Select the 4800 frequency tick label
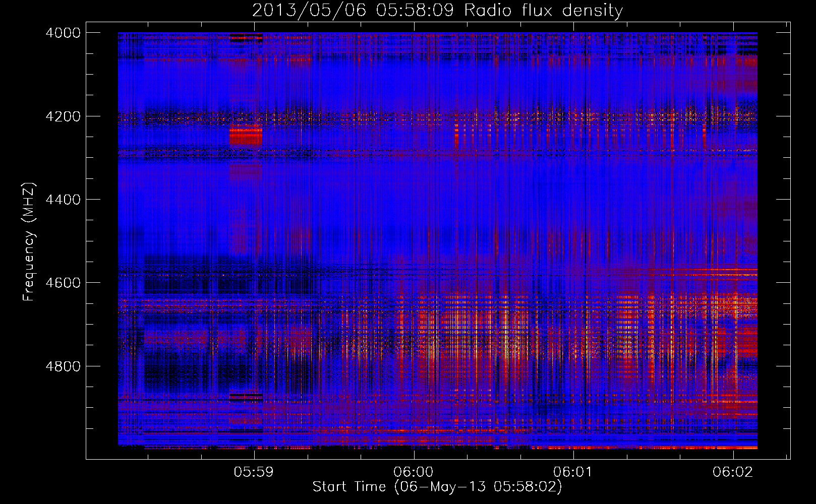Image resolution: width=816 pixels, height=504 pixels. click(63, 366)
